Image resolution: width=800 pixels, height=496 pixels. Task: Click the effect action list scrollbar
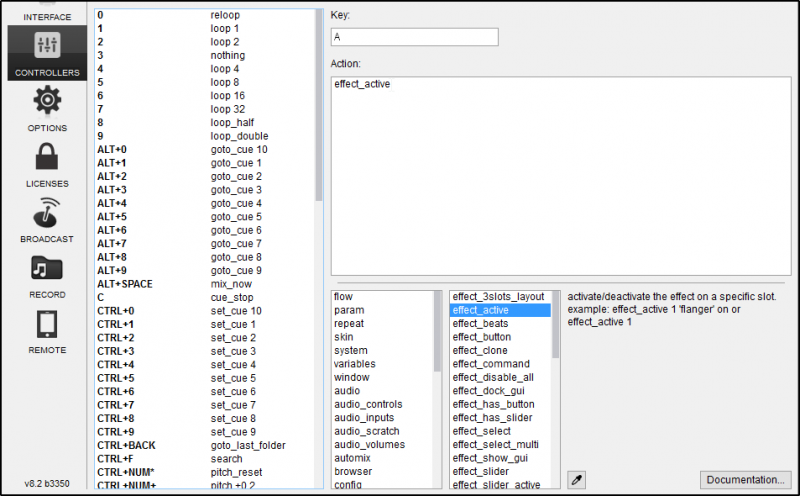(555, 330)
